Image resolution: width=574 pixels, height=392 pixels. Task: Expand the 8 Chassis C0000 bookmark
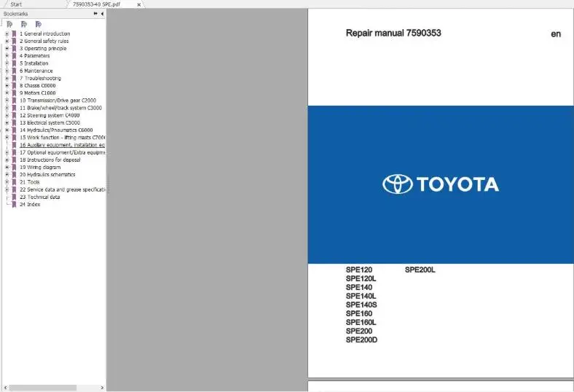[x=7, y=85]
